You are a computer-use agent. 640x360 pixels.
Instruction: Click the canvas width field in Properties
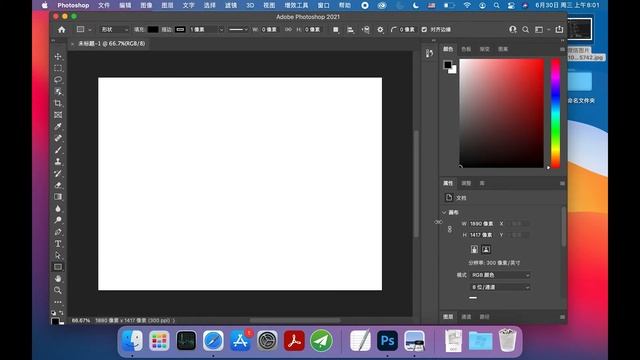click(482, 224)
